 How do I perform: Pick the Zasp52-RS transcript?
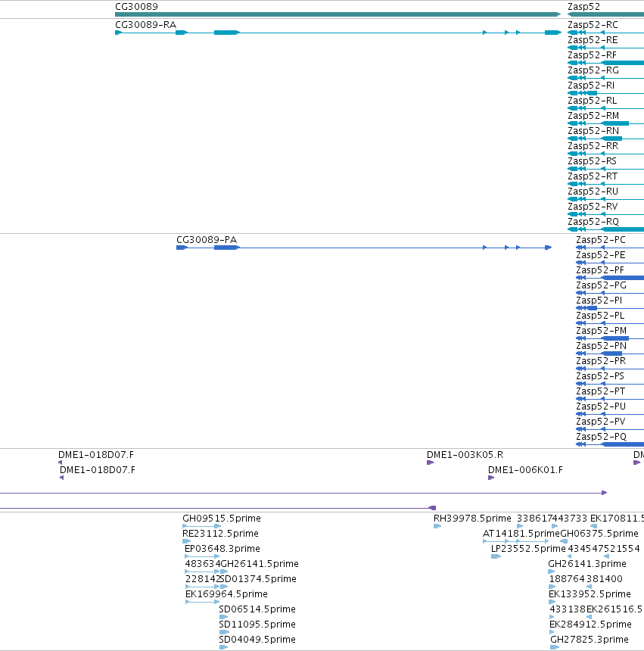coord(592,161)
